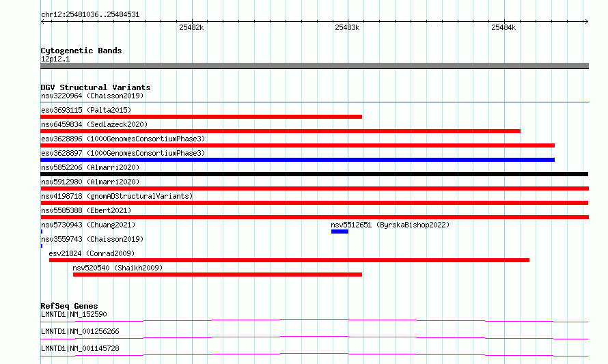Click the RefSeq Genes track title
The height and width of the screenshot is (364, 608).
[x=69, y=306]
